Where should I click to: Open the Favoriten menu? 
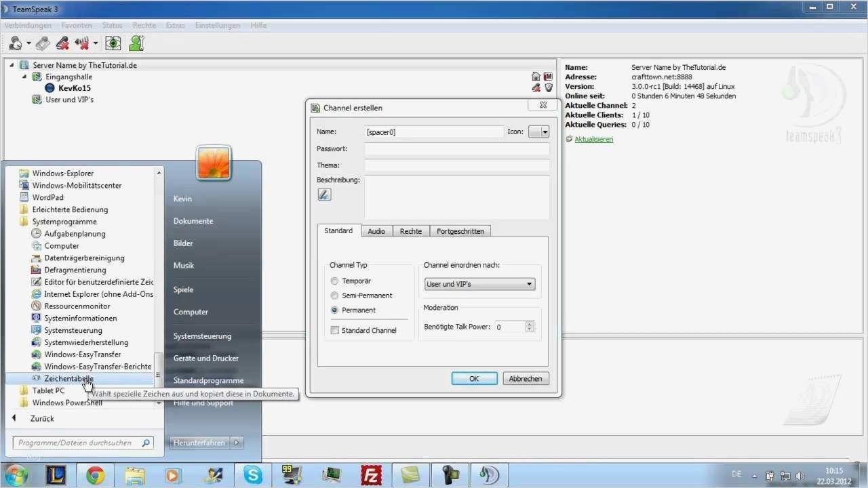77,25
